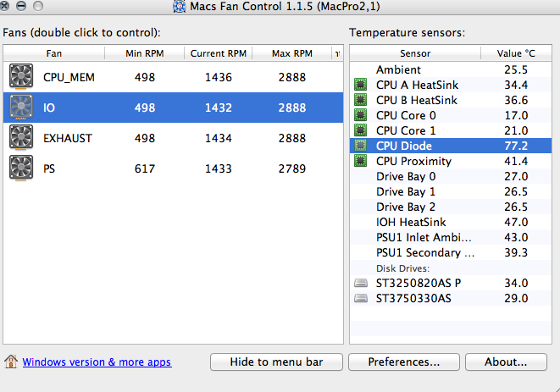Viewport: 560px width, 392px height.
Task: Click the CPU Core 0 chip icon
Action: point(360,115)
